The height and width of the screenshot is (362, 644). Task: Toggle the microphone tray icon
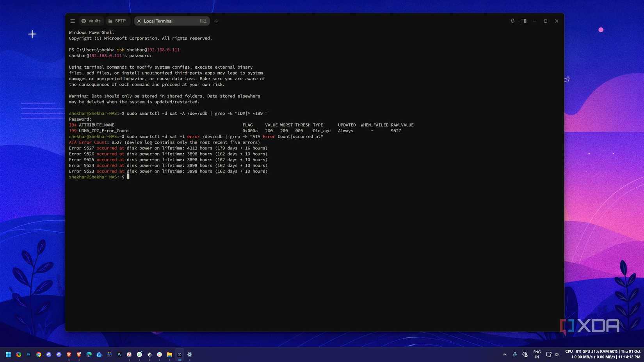515,355
